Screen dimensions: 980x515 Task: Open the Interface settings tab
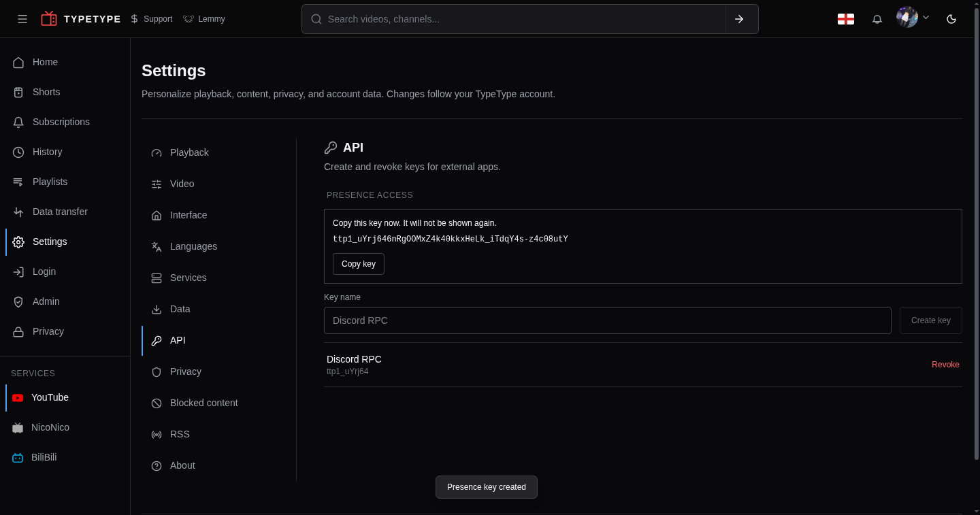tap(214, 215)
